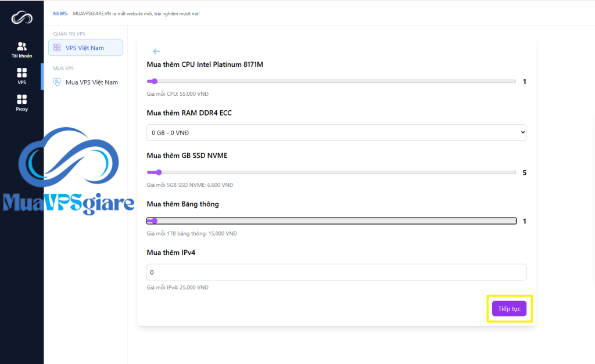595x364 pixels.
Task: Click the GB SSD NVME slider handle
Action: click(158, 172)
